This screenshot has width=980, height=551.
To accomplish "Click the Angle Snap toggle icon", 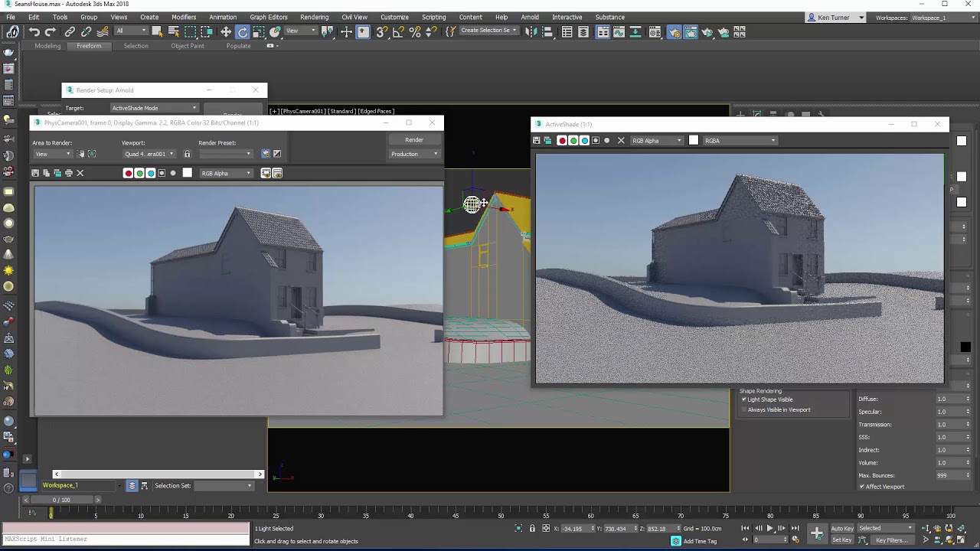I will tap(398, 31).
